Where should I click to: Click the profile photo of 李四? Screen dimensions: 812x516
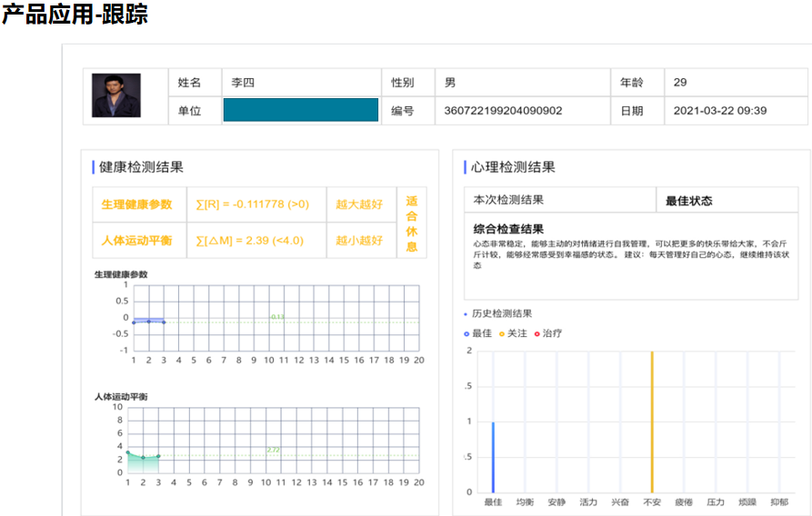tap(116, 95)
